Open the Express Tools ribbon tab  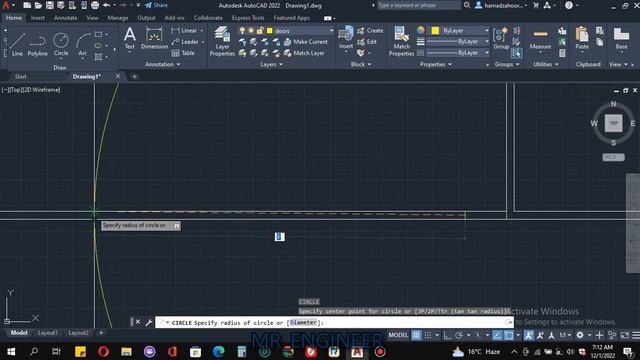point(248,18)
